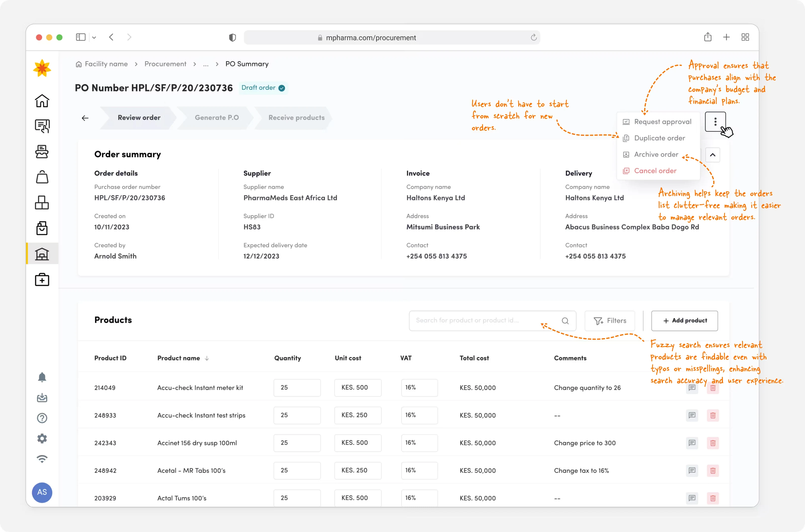Collapse the Order summary section

713,155
